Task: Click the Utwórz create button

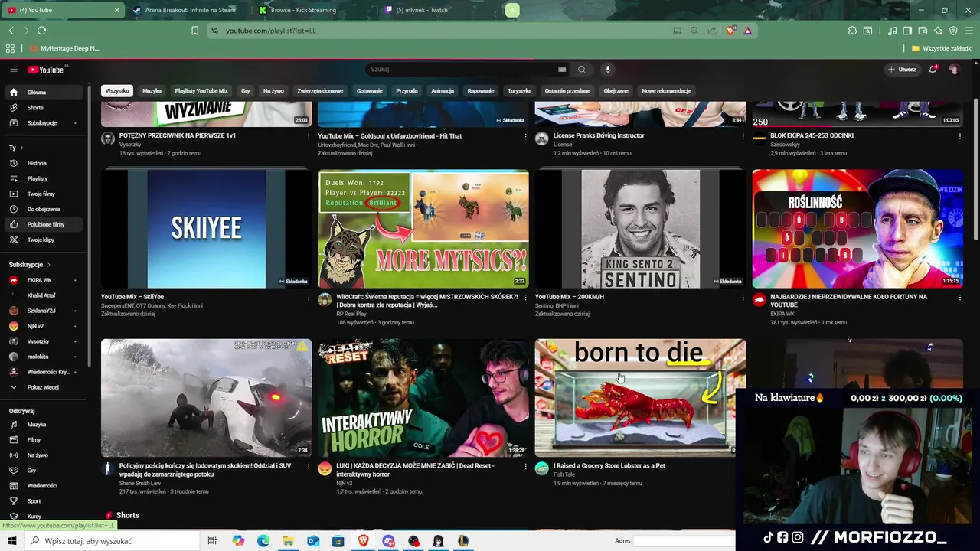Action: tap(902, 70)
